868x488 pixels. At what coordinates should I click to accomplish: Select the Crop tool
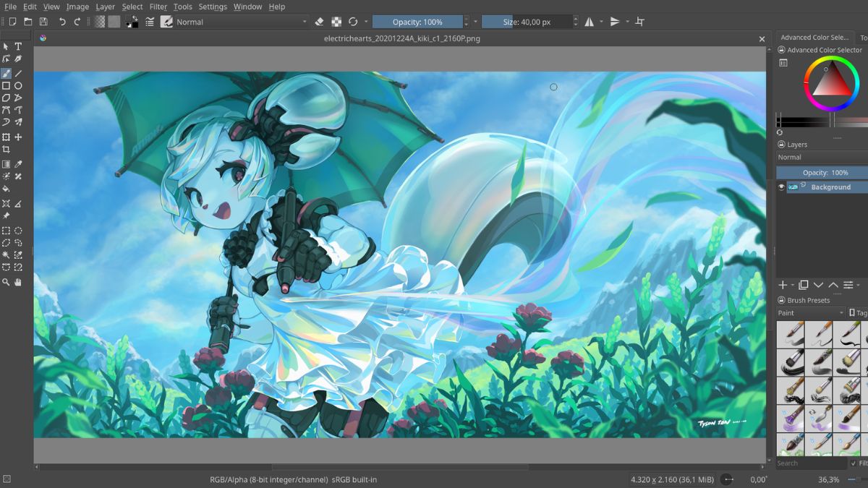click(x=7, y=150)
